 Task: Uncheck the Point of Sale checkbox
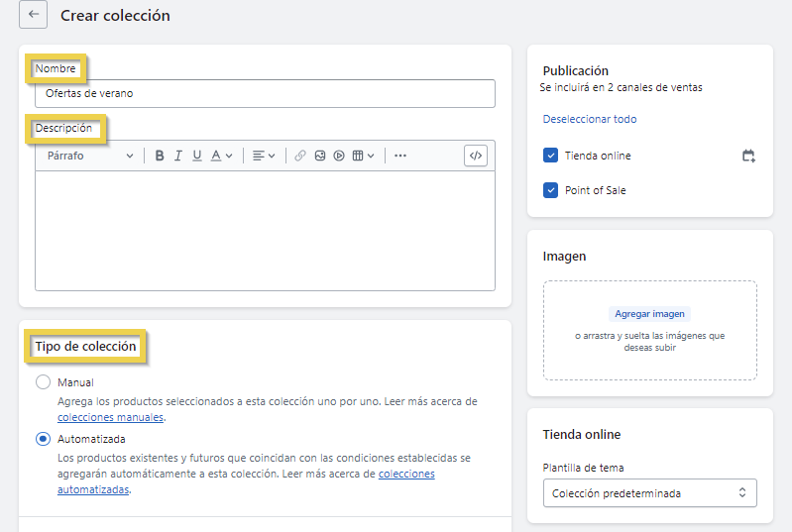point(551,190)
